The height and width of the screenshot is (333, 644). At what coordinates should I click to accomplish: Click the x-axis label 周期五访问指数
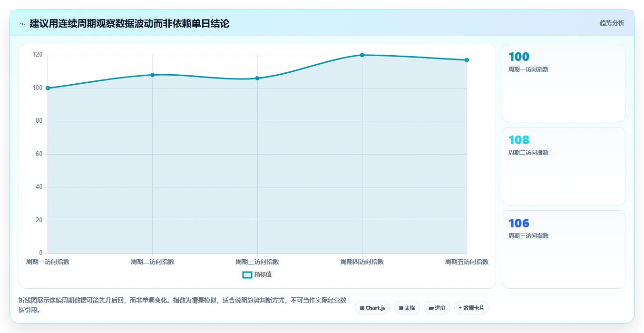click(467, 262)
